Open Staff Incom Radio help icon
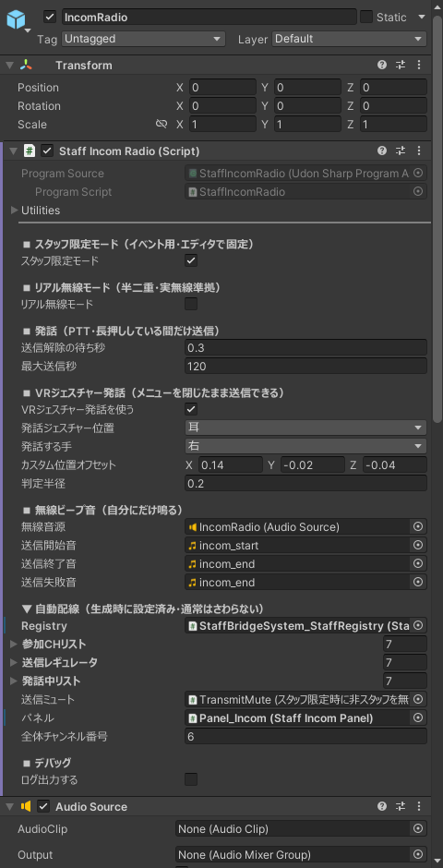The image size is (443, 868). [x=381, y=151]
